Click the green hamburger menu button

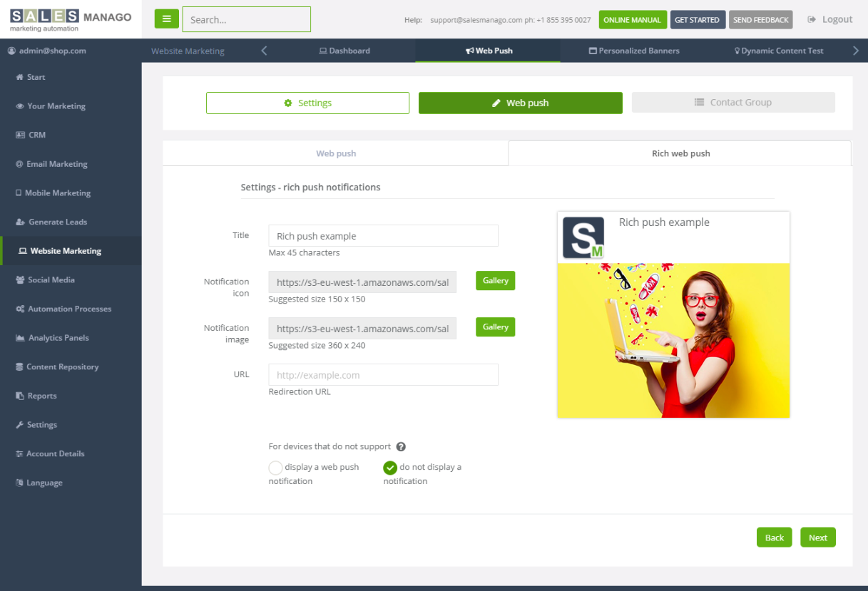tap(166, 19)
